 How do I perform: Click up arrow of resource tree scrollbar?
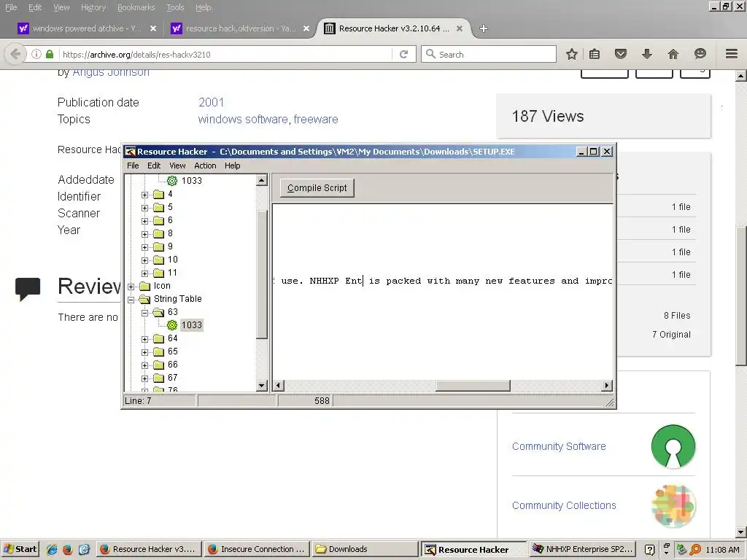click(262, 181)
